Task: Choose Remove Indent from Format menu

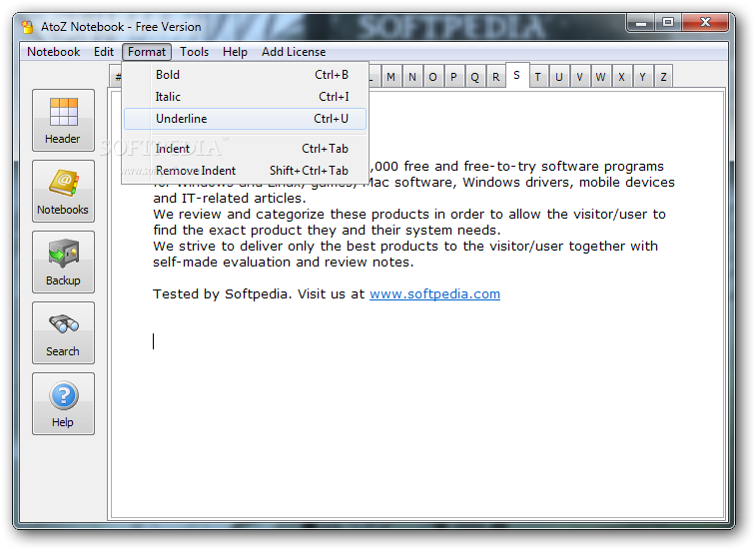Action: pyautogui.click(x=245, y=171)
